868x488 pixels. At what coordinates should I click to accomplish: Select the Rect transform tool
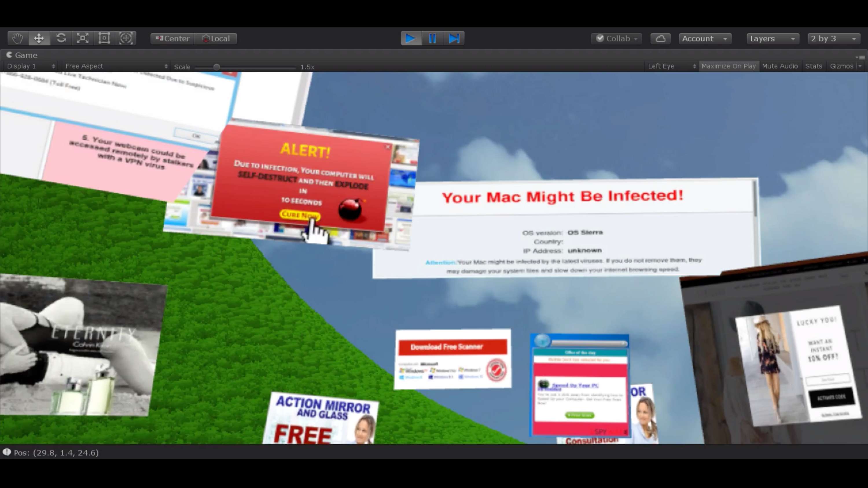(104, 38)
